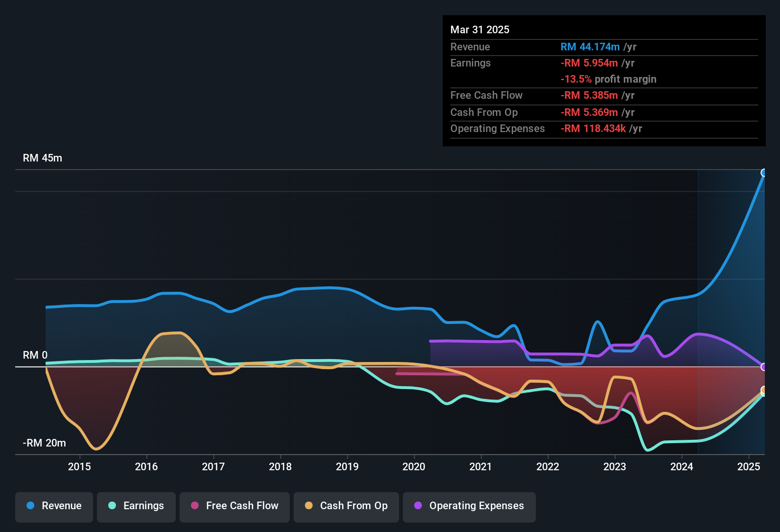Click the -RM 5.369m cash from op value
Image resolution: width=780 pixels, height=532 pixels.
click(589, 112)
